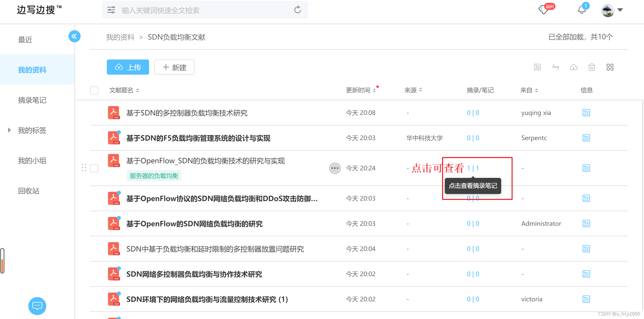Click PDF icon of 基于OpenFlow的SDN网络负载均衡的研究
Viewport: 644px width, 319px height.
pyautogui.click(x=114, y=224)
